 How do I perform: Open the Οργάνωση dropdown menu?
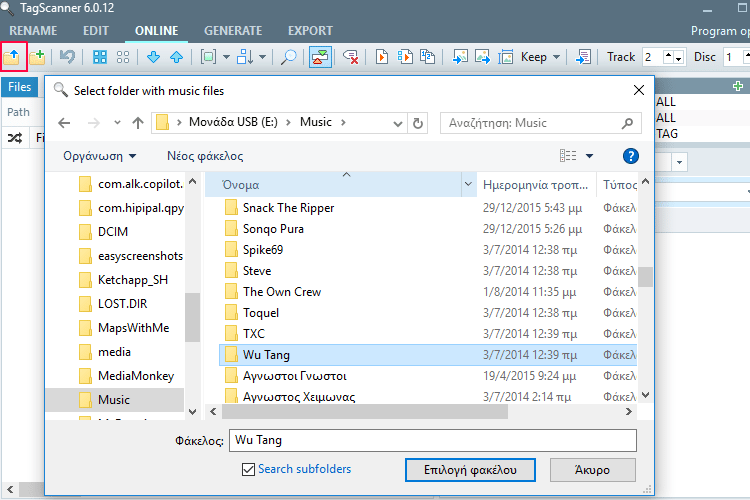(99, 156)
